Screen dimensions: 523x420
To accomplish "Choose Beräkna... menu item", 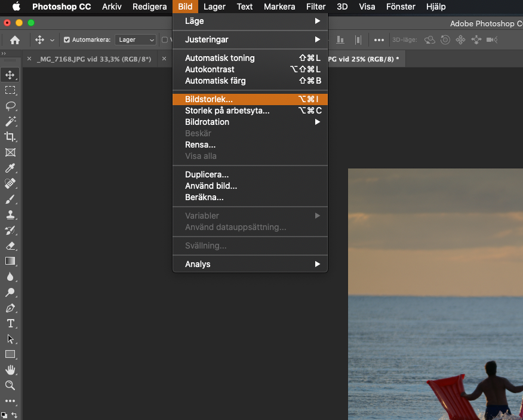I will tap(250, 197).
